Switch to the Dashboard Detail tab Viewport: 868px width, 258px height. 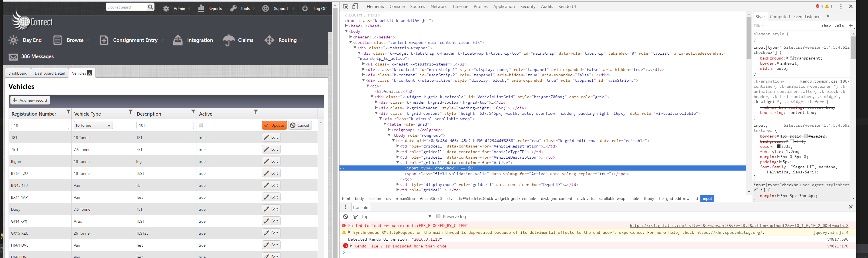50,73
